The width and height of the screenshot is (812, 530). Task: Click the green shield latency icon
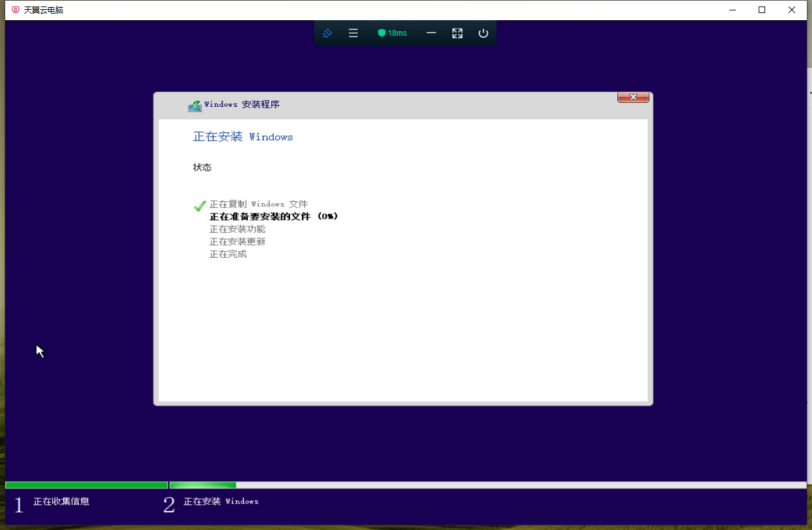coord(382,33)
